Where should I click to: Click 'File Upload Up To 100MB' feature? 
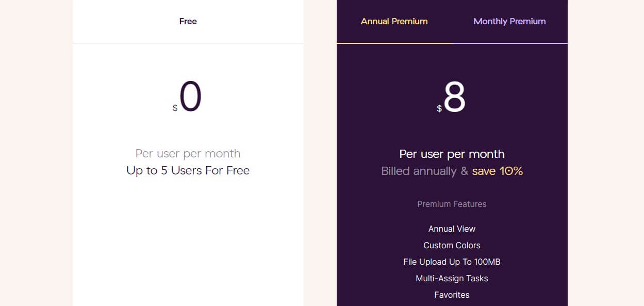(452, 262)
